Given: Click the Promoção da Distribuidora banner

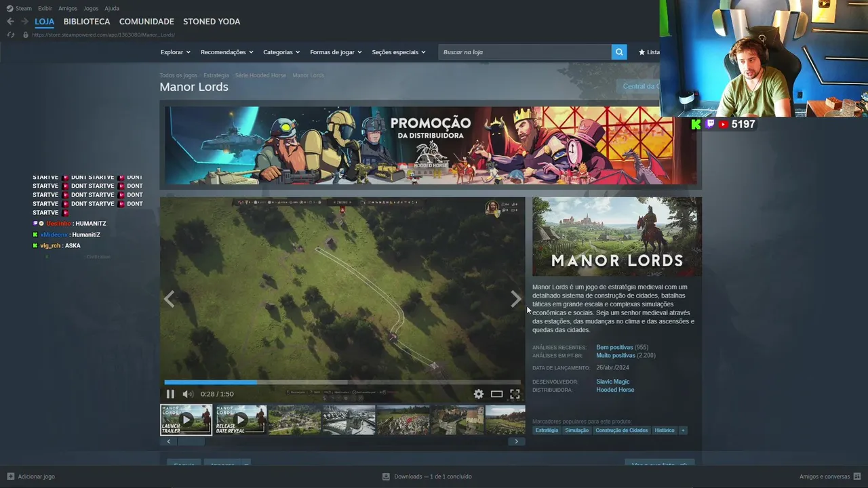Looking at the screenshot, I should coord(431,145).
